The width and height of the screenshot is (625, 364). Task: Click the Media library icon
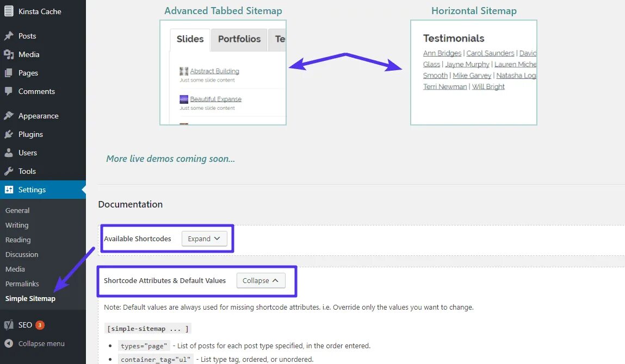pyautogui.click(x=9, y=54)
